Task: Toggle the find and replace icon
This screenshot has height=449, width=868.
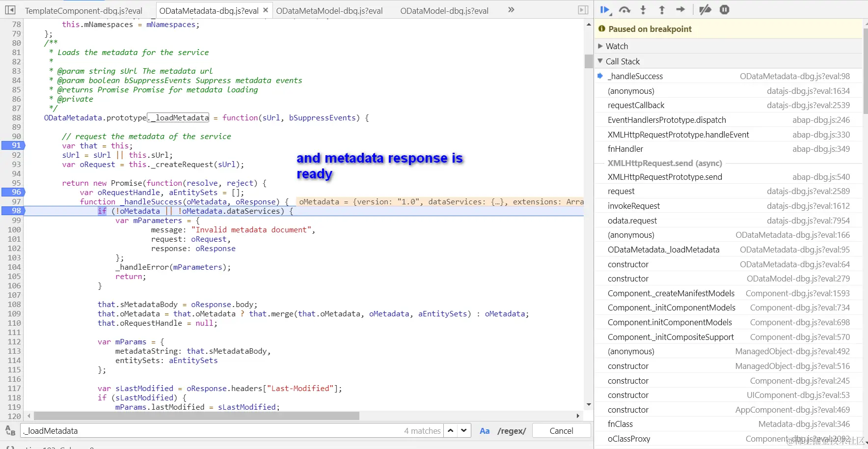Action: (10, 431)
